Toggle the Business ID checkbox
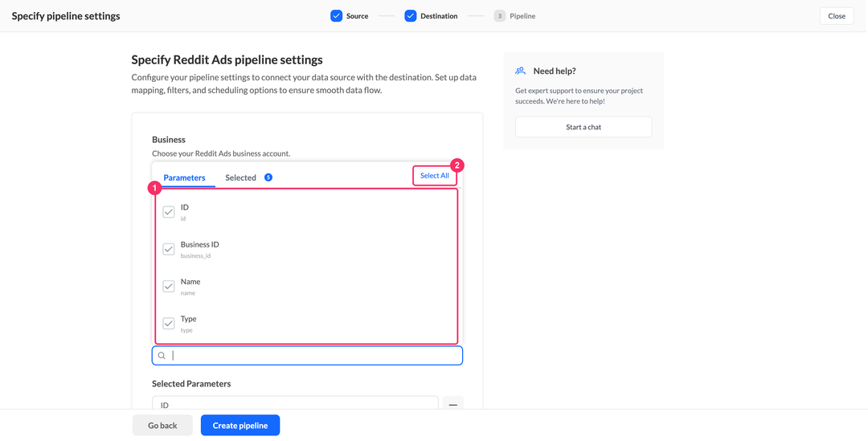This screenshot has width=868, height=441. click(169, 249)
